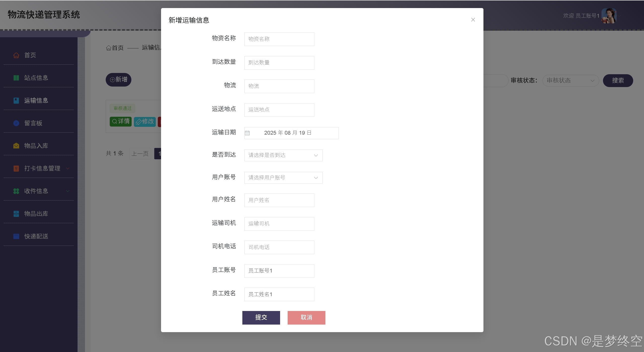
Task: Click inside the 物资名称 input field
Action: [279, 39]
